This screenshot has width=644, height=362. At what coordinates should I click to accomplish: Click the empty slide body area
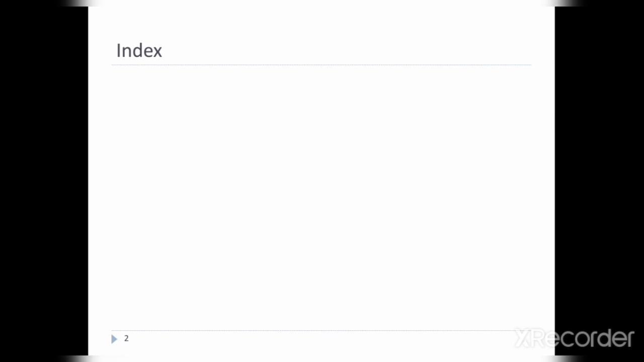pyautogui.click(x=321, y=196)
